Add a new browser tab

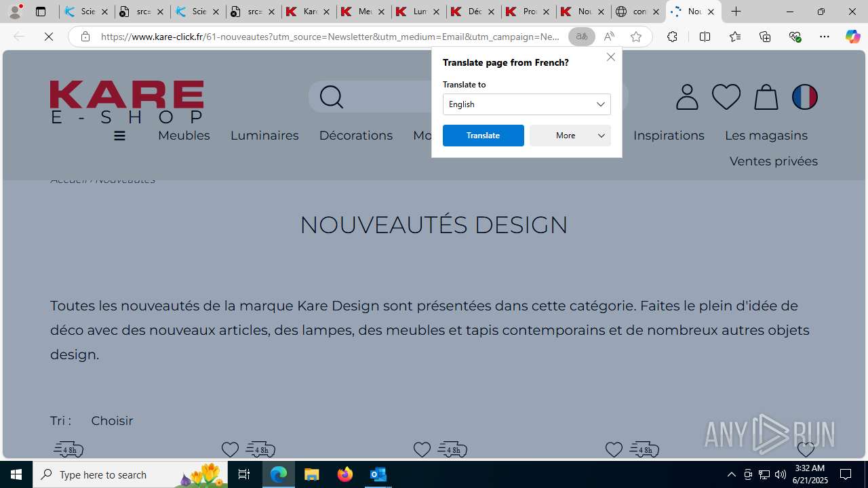(736, 12)
